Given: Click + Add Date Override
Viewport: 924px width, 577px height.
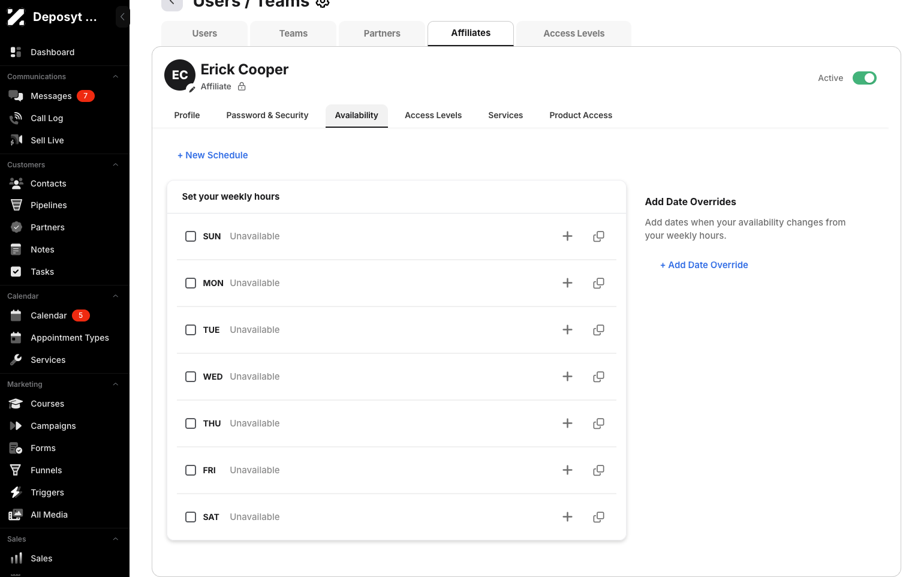Looking at the screenshot, I should 704,265.
